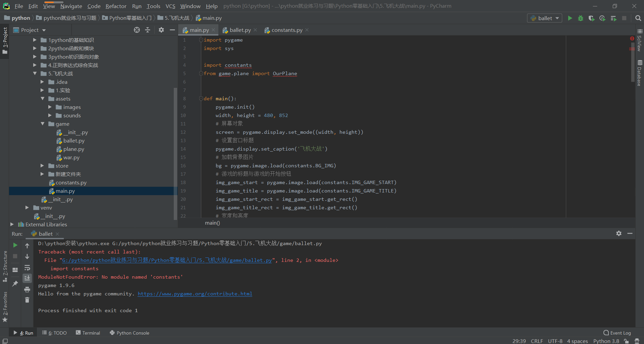
Task: Expand the 1python的基础知识 folder
Action: [x=35, y=40]
